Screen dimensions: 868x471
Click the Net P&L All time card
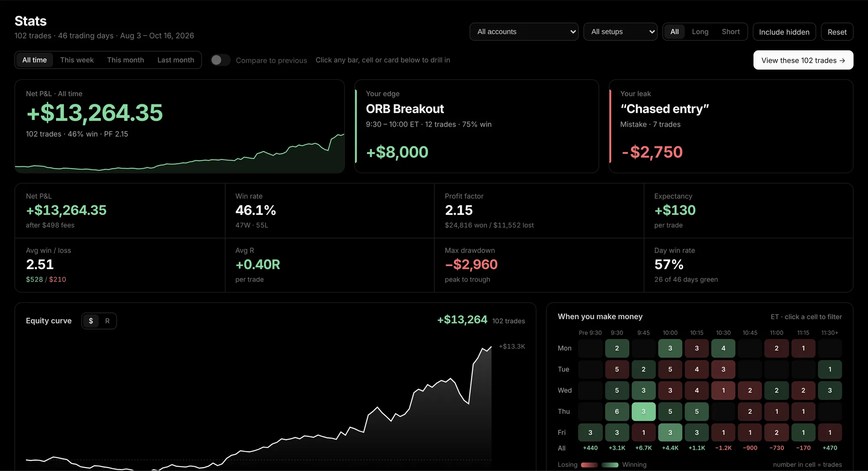pos(180,126)
